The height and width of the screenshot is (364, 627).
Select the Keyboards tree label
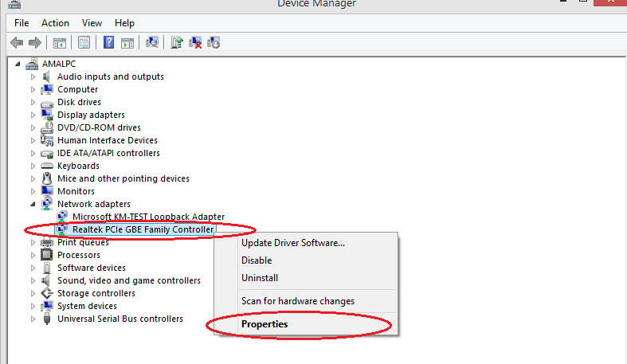(x=78, y=166)
